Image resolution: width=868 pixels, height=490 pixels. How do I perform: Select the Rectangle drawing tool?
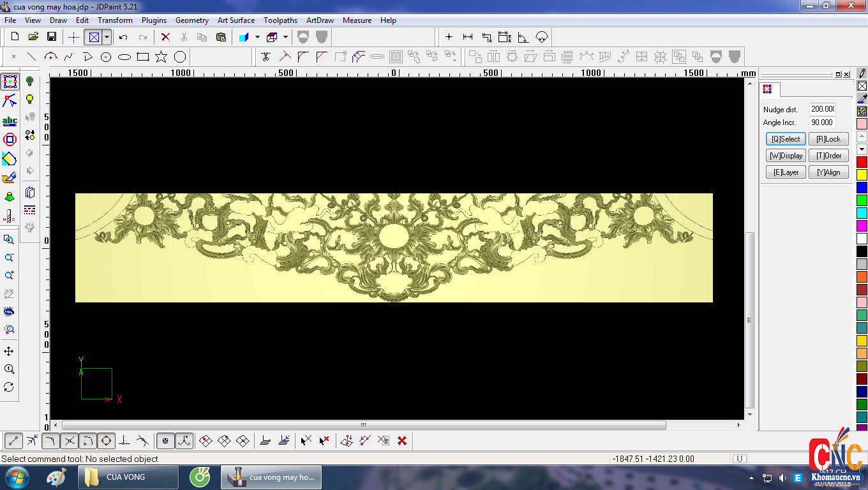[143, 57]
